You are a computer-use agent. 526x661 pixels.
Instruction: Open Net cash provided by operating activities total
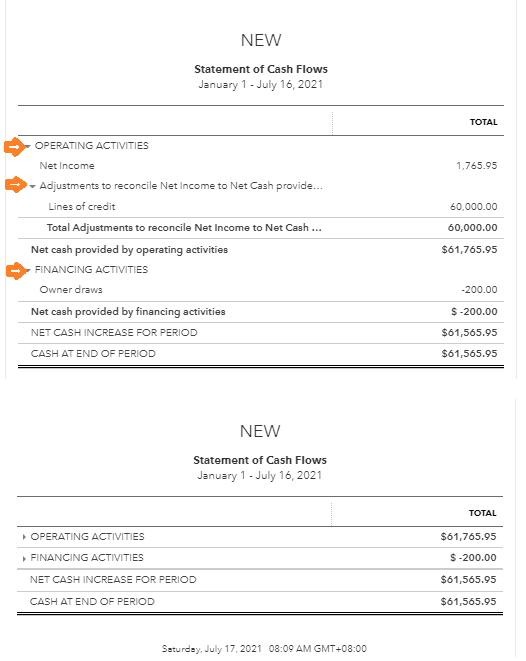pos(469,250)
